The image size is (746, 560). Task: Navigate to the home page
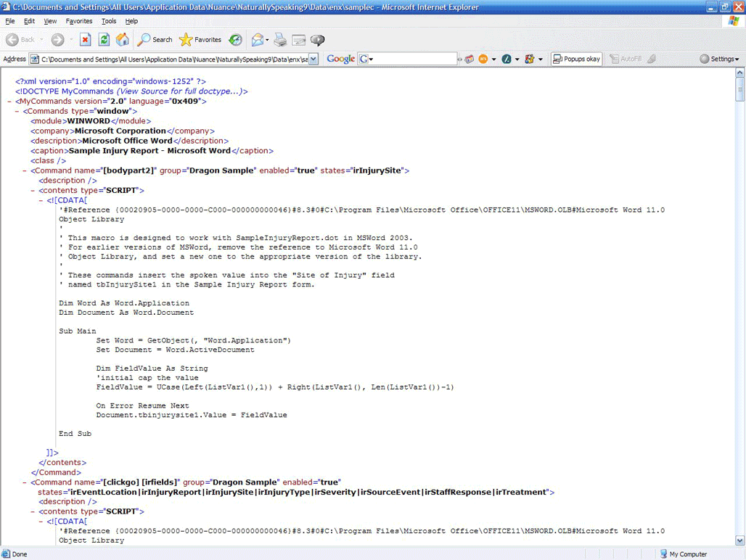click(122, 40)
